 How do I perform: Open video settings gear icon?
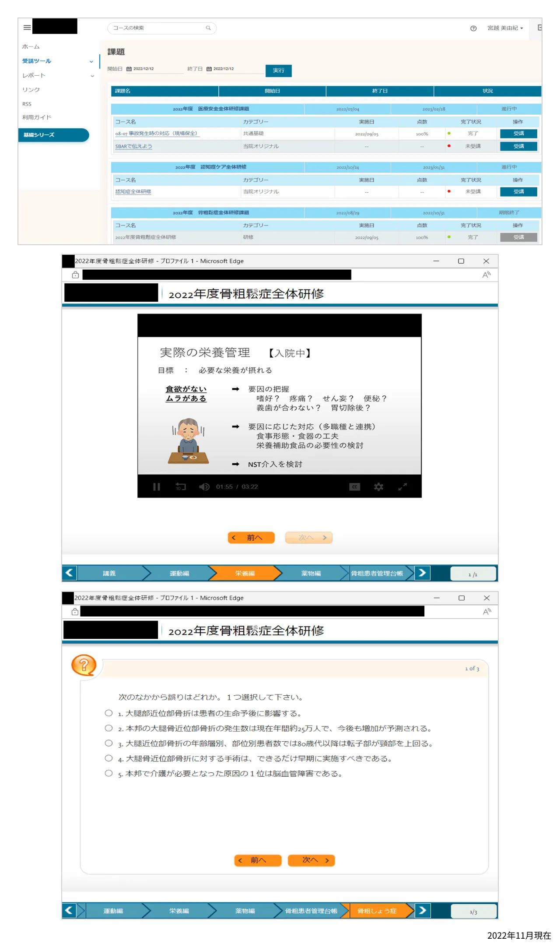(378, 487)
